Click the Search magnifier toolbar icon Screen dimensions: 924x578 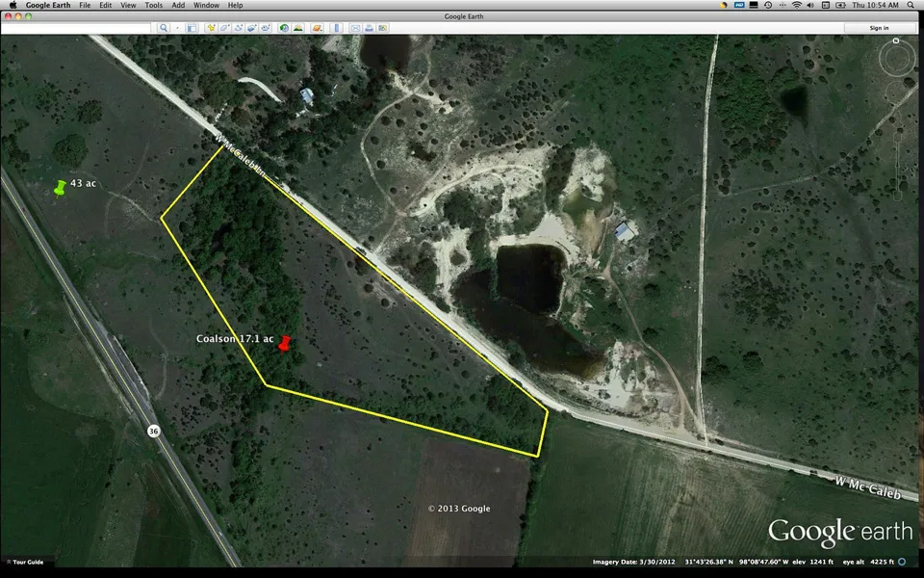(164, 28)
